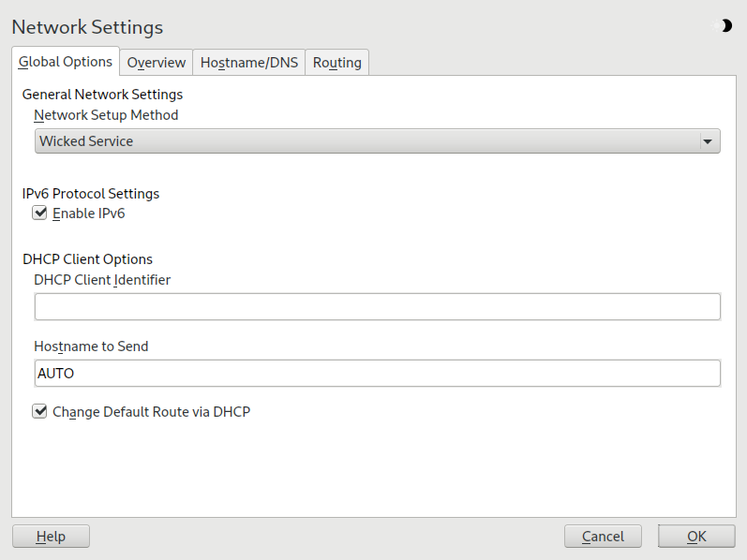Click the Network Setup Method label
This screenshot has height=560, width=747.
pyautogui.click(x=106, y=115)
